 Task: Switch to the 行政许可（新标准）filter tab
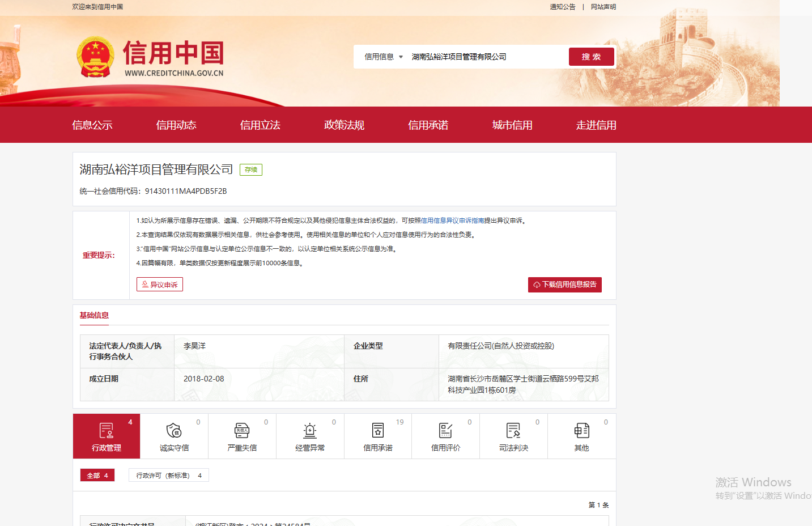[x=168, y=475]
